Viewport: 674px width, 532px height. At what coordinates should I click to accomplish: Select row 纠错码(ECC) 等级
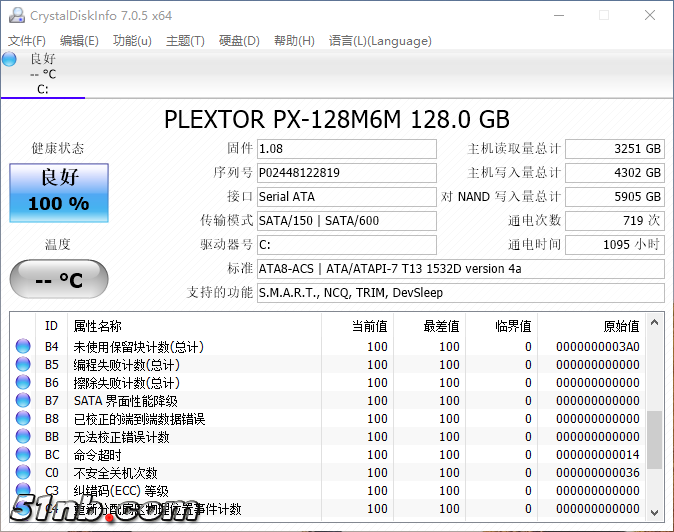(328, 491)
